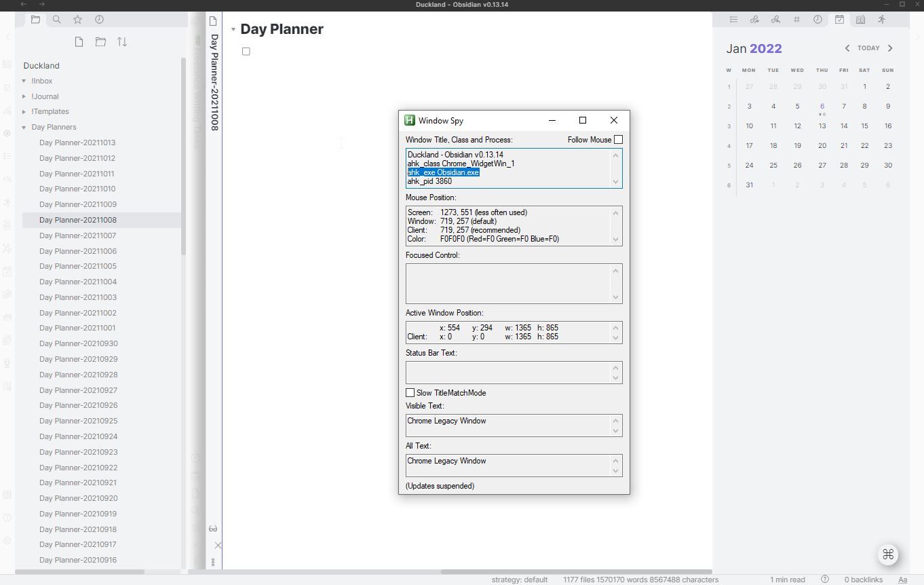The height and width of the screenshot is (585, 924).
Task: Open Day Planner-20210925 note
Action: [79, 421]
